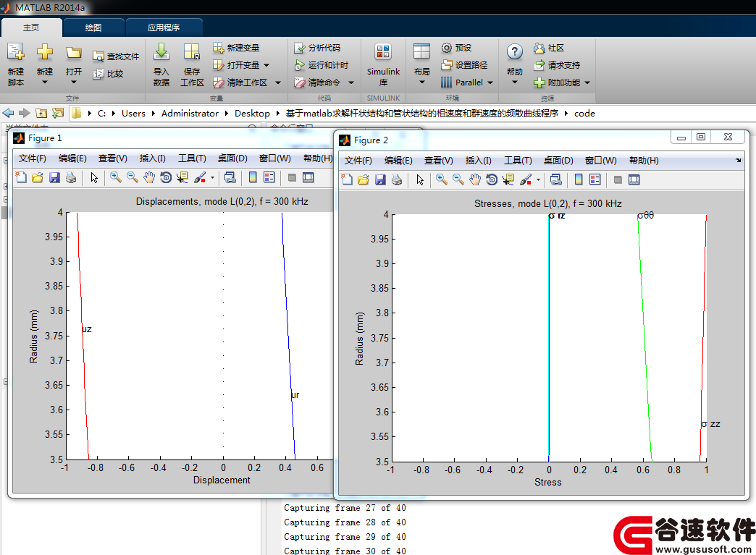
Task: Click Users in the folder path
Action: tap(133, 113)
